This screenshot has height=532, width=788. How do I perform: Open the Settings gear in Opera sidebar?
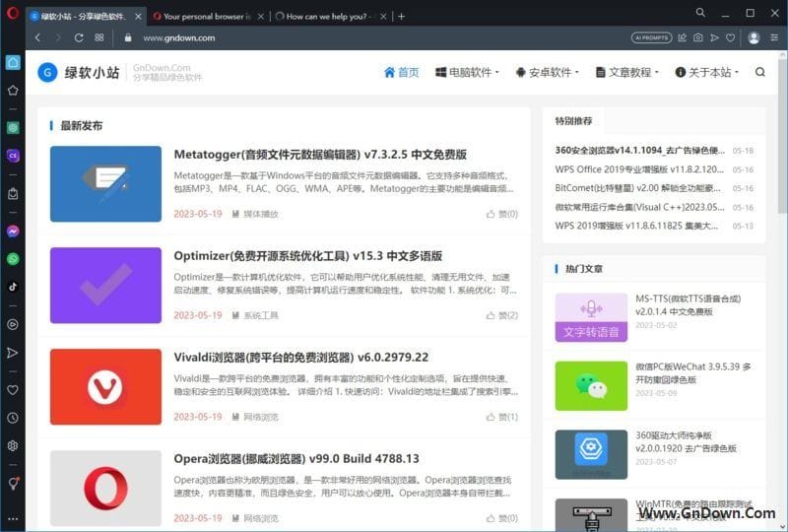click(x=13, y=446)
